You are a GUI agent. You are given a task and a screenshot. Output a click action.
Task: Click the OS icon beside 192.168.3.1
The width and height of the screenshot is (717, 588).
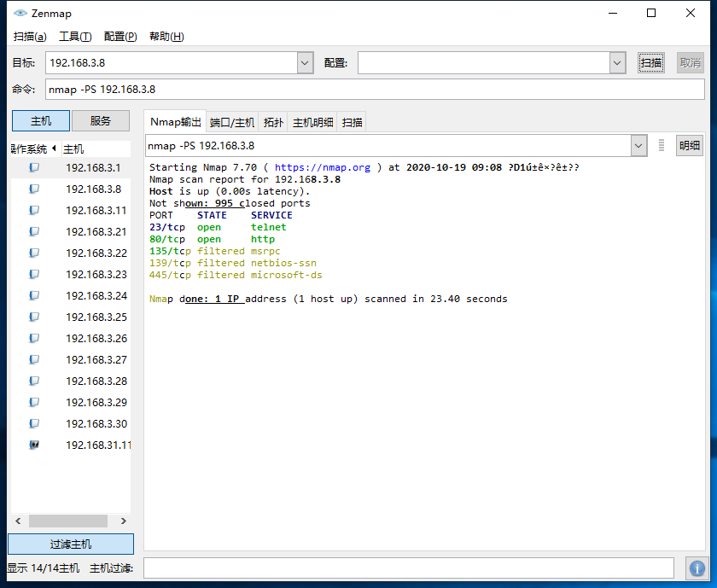pos(34,167)
